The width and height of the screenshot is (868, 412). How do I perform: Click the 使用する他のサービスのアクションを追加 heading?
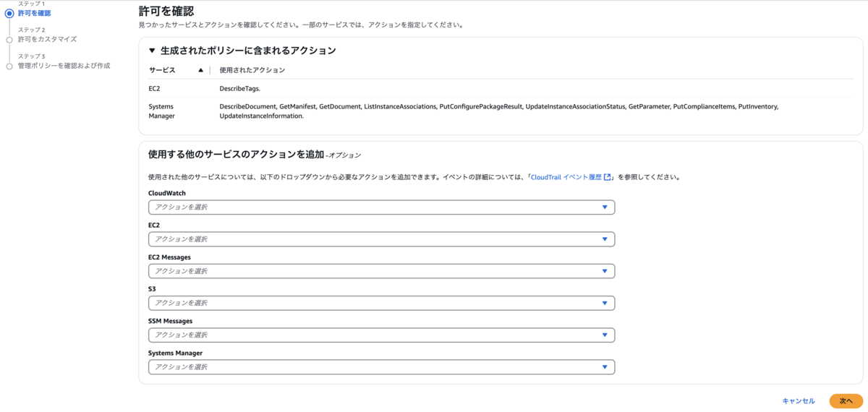[x=236, y=154]
